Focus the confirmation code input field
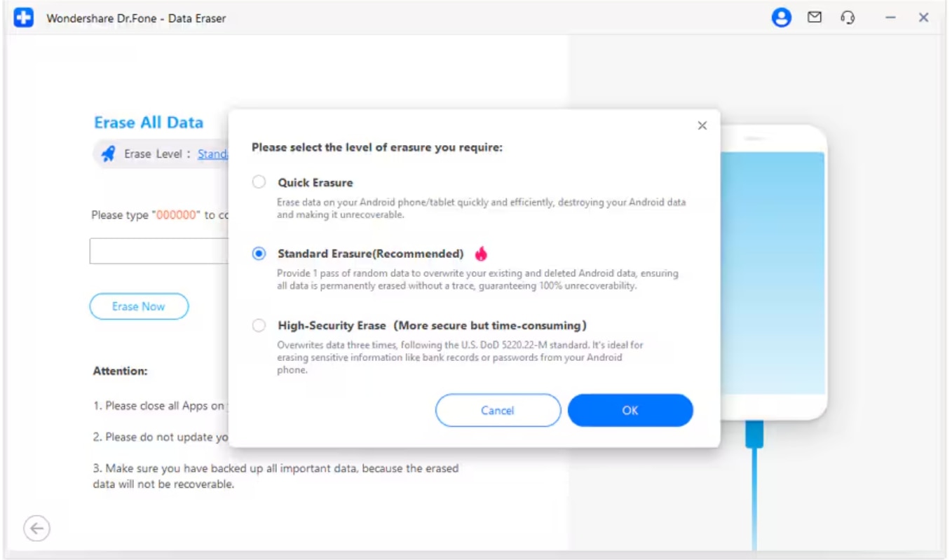This screenshot has width=952, height=560. 158,251
